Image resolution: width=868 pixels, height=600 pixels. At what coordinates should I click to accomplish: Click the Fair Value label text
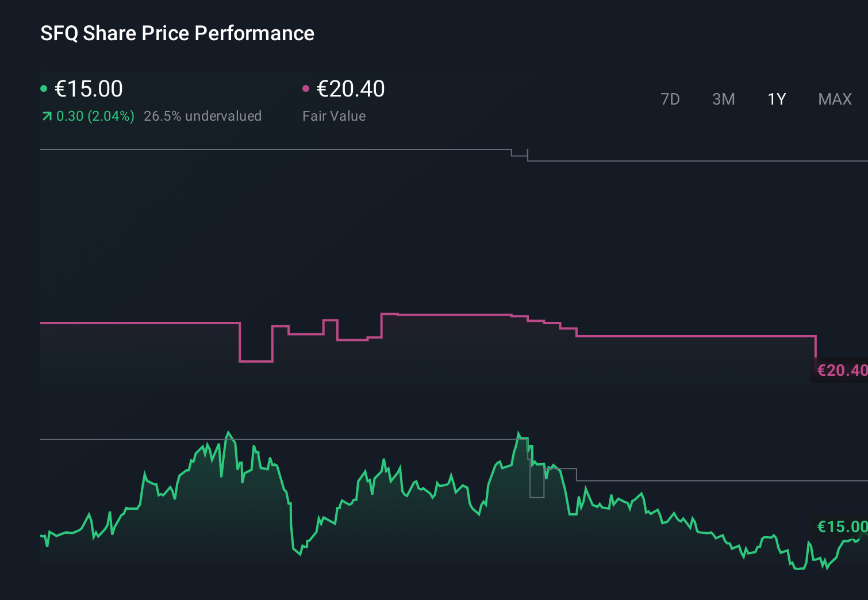[x=334, y=116]
